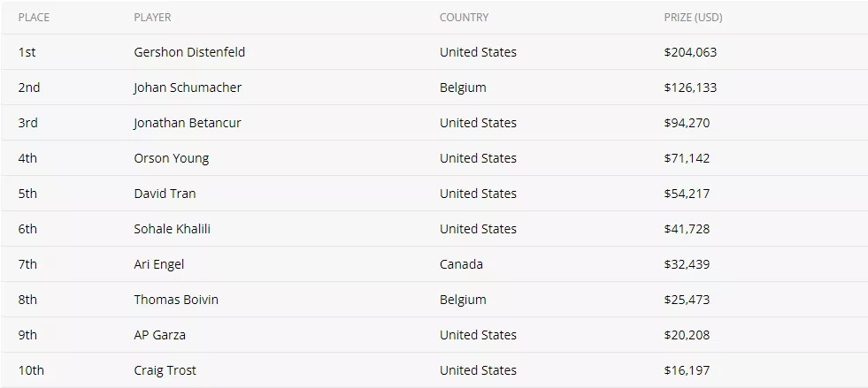Screen dimensions: 868x388
Task: Click the COUNTRY column header
Action: (x=464, y=18)
